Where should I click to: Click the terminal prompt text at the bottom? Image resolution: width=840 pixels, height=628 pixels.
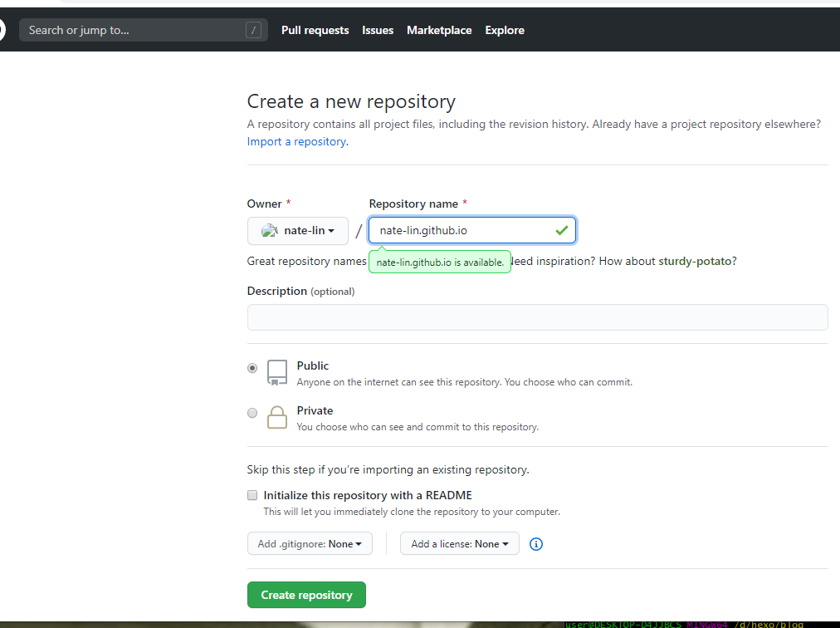point(684,624)
